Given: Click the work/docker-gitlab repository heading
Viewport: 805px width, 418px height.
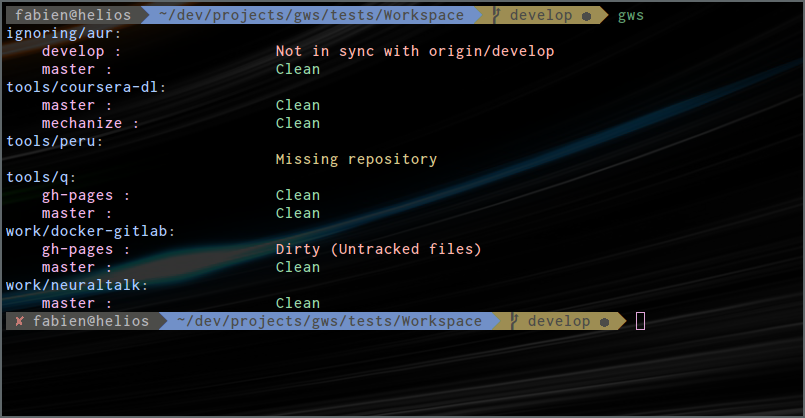Looking at the screenshot, I should (90, 231).
